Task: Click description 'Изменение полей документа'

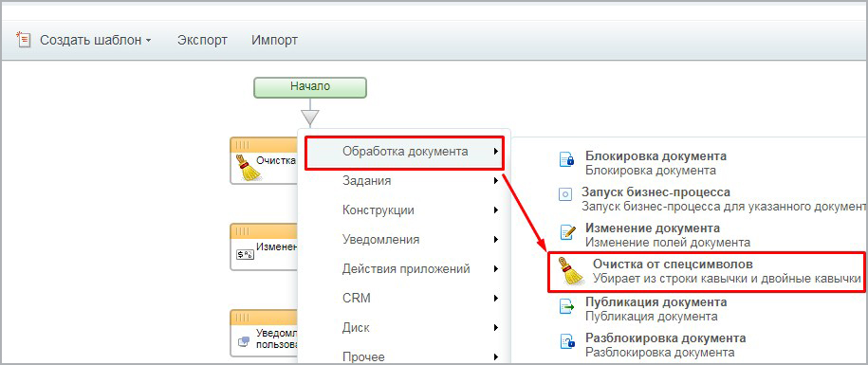Action: (668, 243)
